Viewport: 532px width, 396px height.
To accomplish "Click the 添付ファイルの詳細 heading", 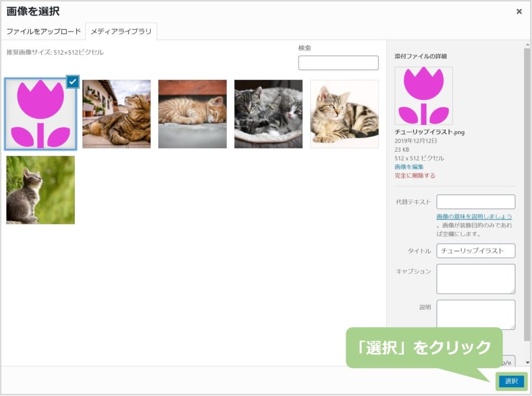I will pos(420,56).
